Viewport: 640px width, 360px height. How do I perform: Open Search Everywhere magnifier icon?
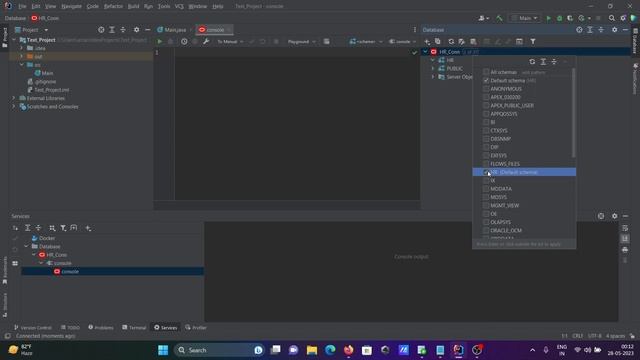[611, 18]
